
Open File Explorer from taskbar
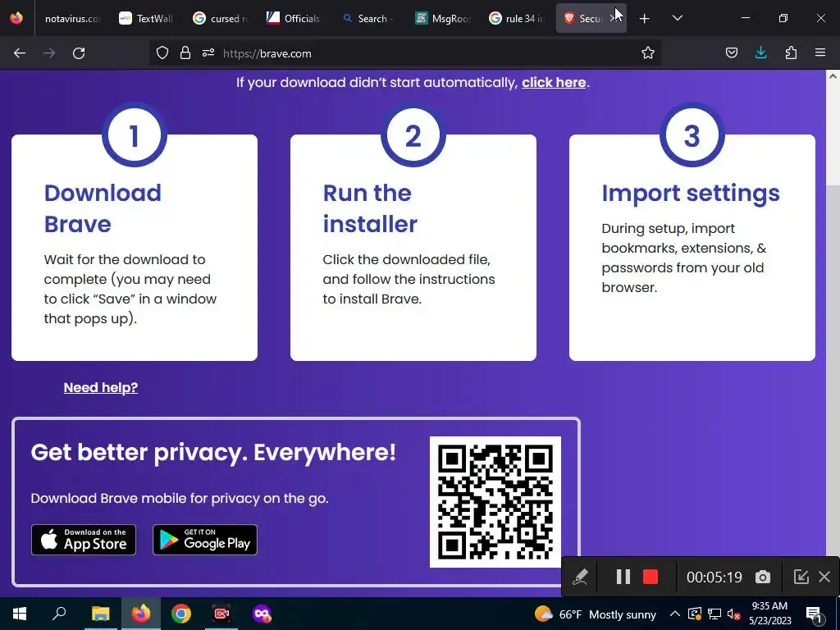click(100, 614)
